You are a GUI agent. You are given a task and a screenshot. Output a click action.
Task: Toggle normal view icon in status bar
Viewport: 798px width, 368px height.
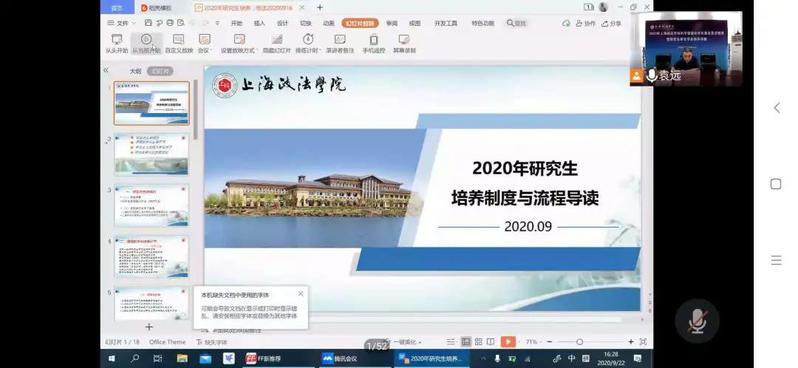pos(466,342)
